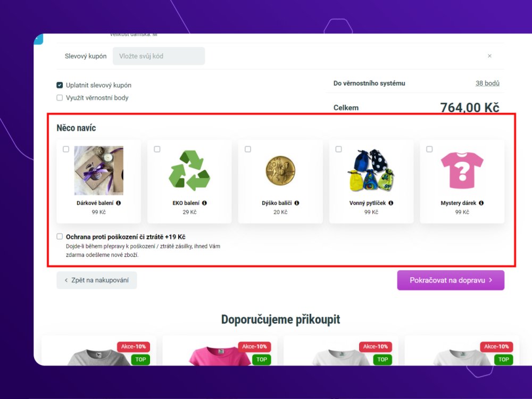Click the gold coin tip image

click(x=280, y=170)
